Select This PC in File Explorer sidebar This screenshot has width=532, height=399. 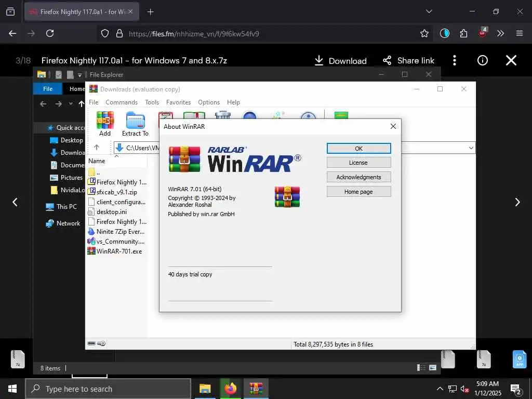pyautogui.click(x=61, y=207)
